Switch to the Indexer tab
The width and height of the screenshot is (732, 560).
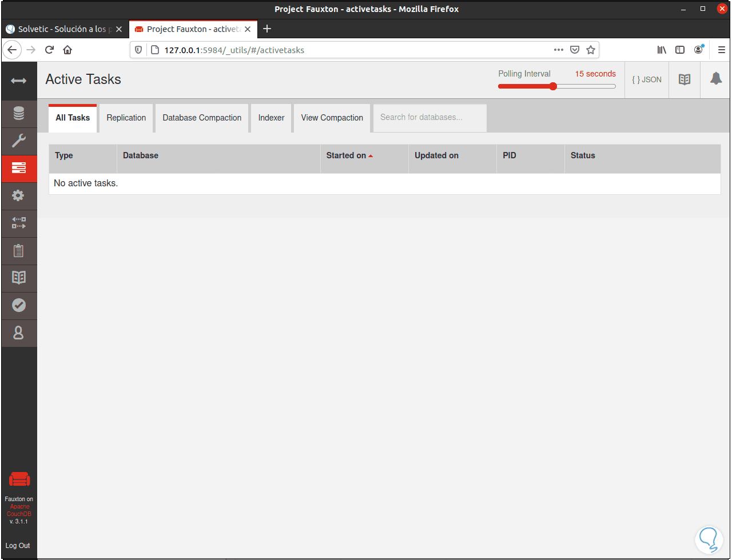click(x=271, y=118)
